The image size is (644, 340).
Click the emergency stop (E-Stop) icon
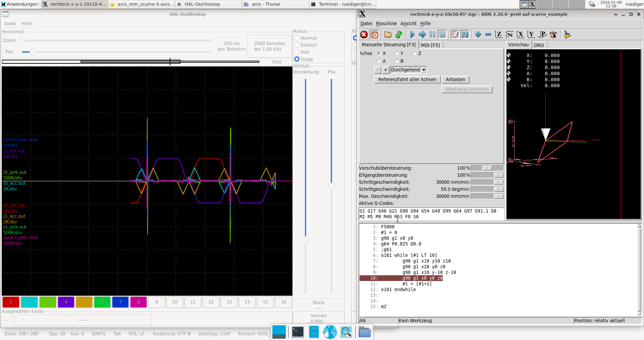[364, 35]
